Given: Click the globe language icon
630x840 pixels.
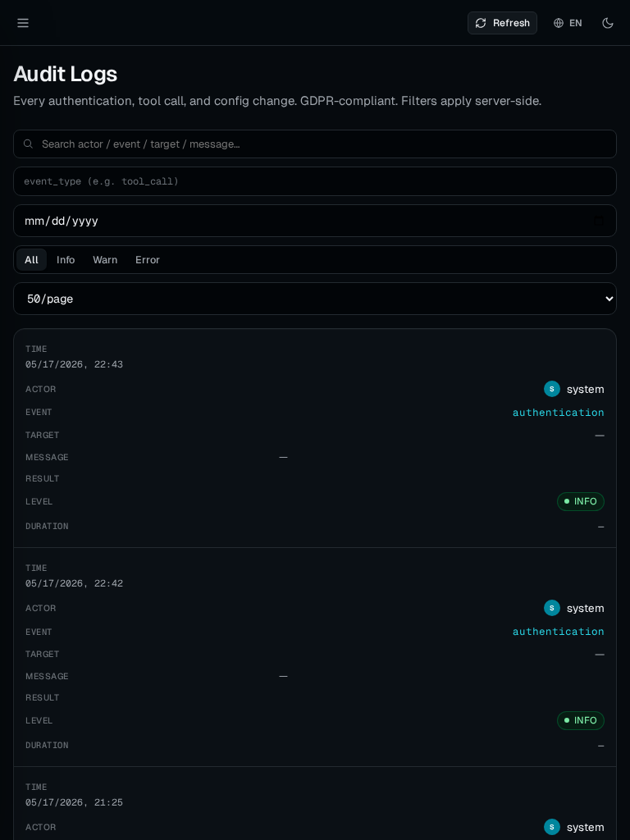Looking at the screenshot, I should pos(559,23).
